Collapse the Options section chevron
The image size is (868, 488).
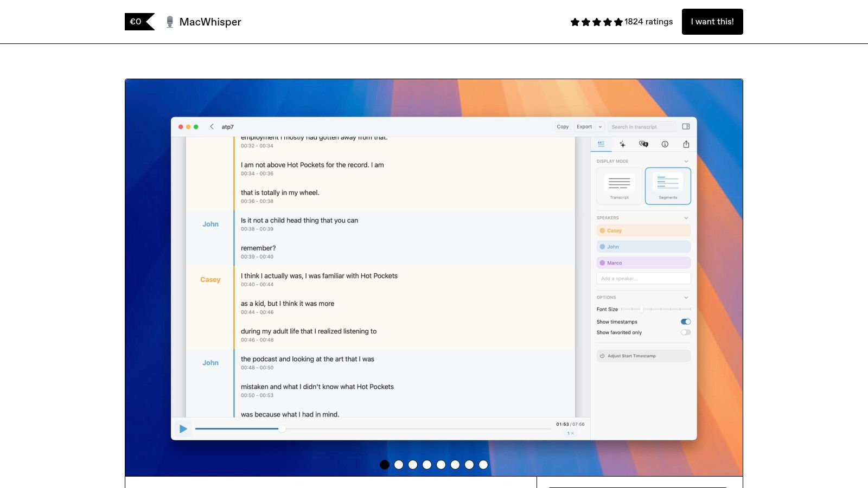point(686,298)
